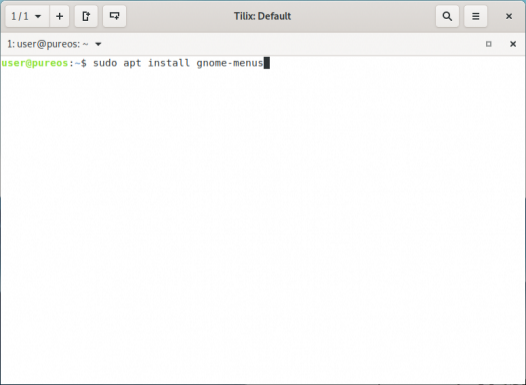Click the 'gnome-menus' package name text
Viewport: 526px width, 385px height.
pos(230,63)
